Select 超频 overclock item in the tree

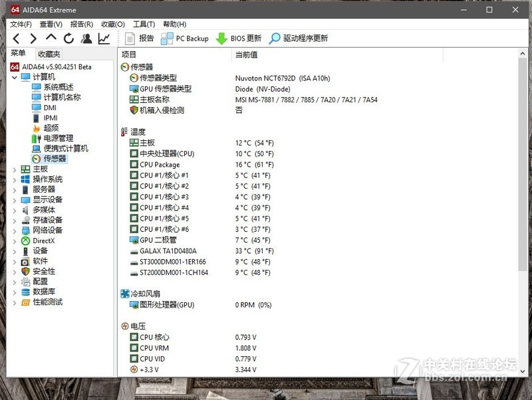coord(45,128)
